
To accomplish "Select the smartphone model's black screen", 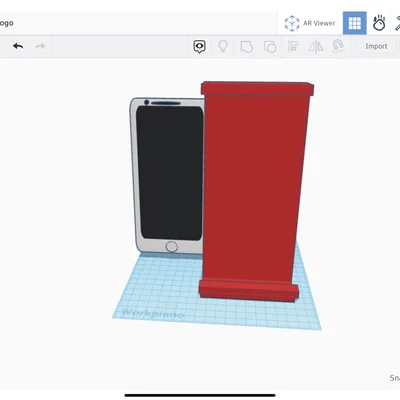I will pyautogui.click(x=169, y=173).
